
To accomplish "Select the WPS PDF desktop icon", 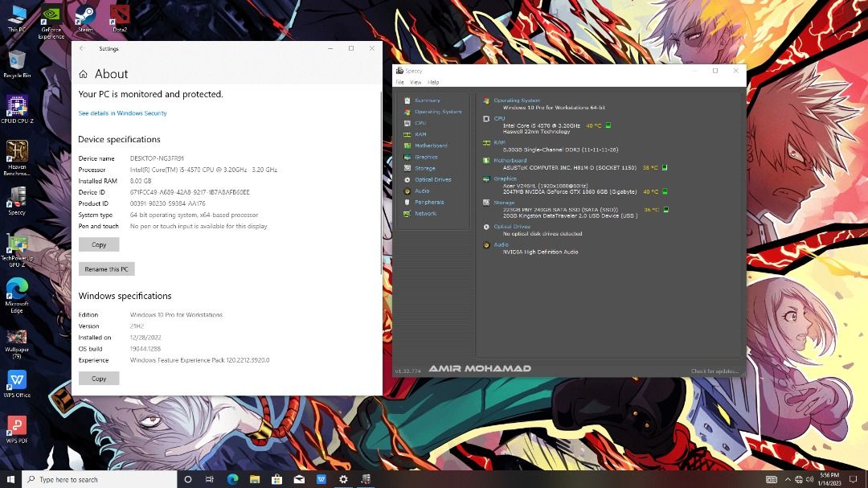I will 17,429.
